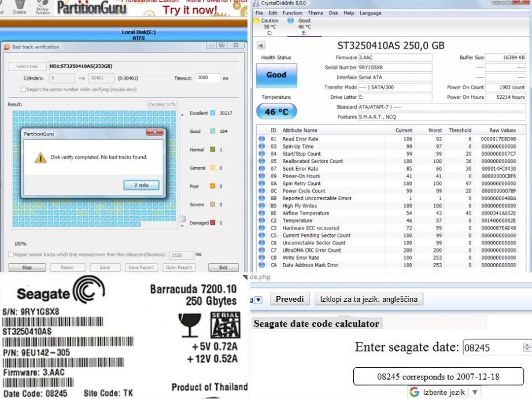The height and width of the screenshot is (399, 532).
Task: Click the blue status icon for Temperature attribute
Action: pyautogui.click(x=262, y=221)
